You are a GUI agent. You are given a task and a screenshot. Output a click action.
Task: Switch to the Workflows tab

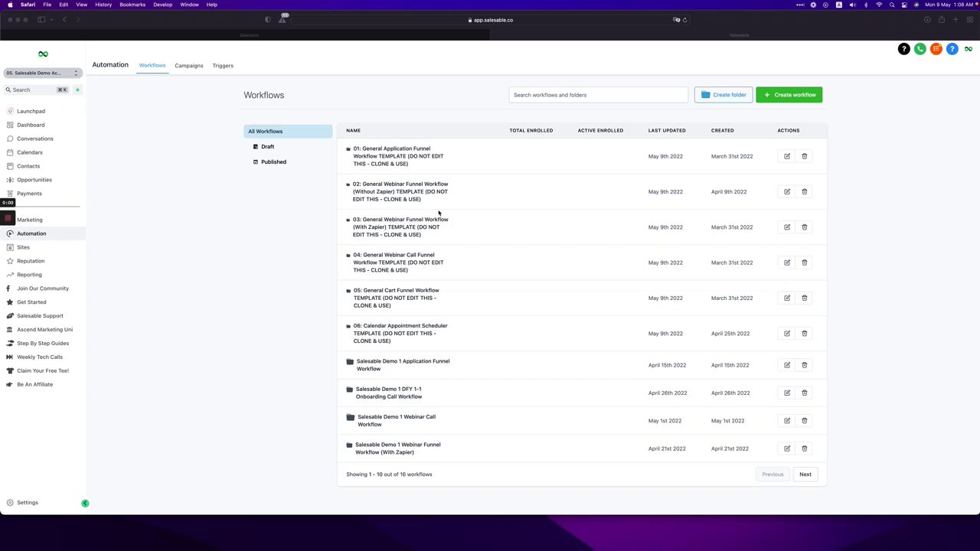152,66
